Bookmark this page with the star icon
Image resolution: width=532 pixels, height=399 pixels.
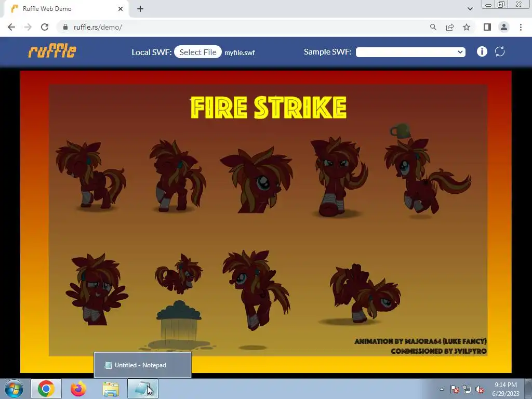coord(467,27)
